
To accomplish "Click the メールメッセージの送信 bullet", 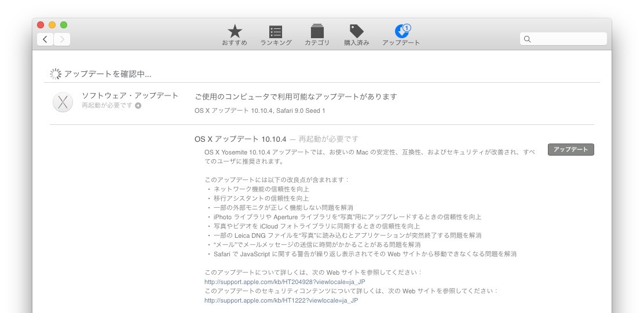I will click(317, 245).
